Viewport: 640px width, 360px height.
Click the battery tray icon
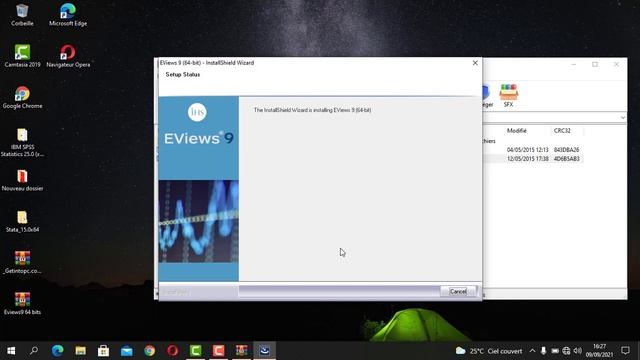pos(555,351)
